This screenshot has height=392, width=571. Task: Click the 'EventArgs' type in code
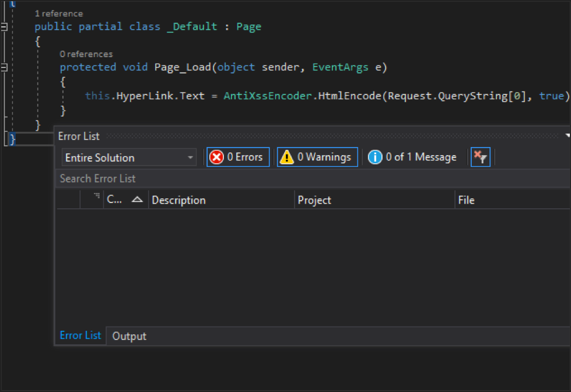340,67
